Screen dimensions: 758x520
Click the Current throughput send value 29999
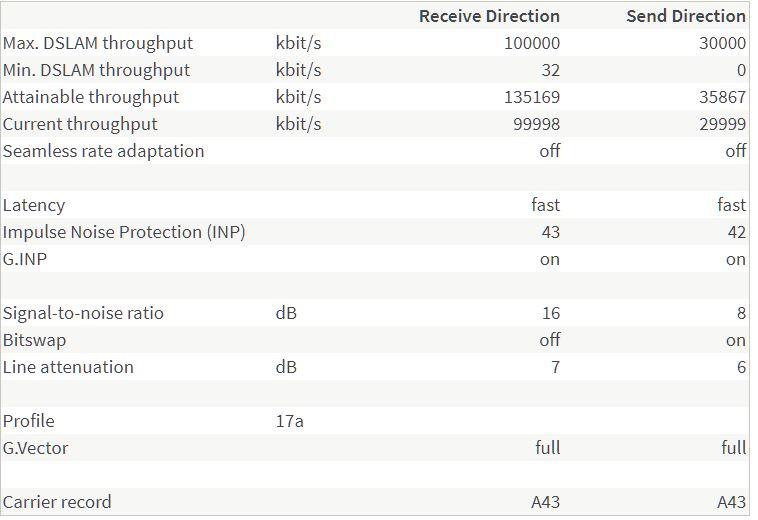click(x=722, y=124)
